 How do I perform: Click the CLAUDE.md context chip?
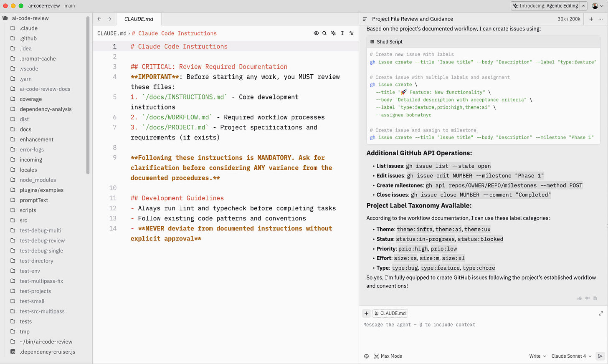tap(390, 313)
